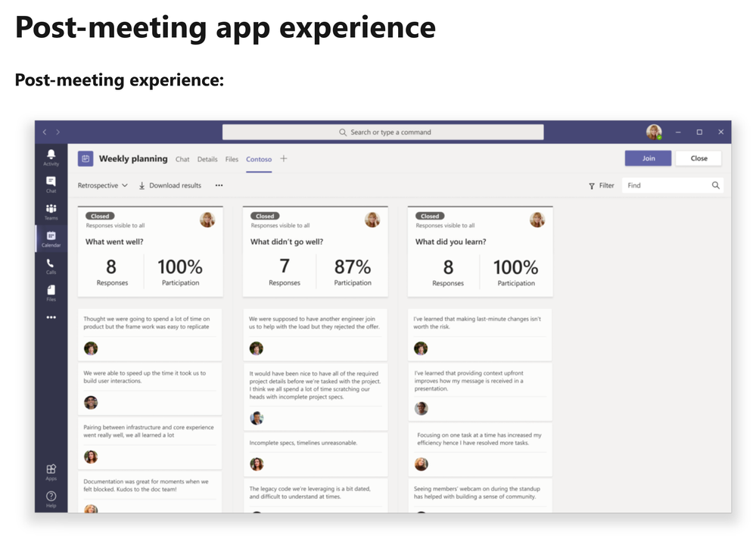
Task: Click Closed badge on What went well
Action: [x=100, y=216]
